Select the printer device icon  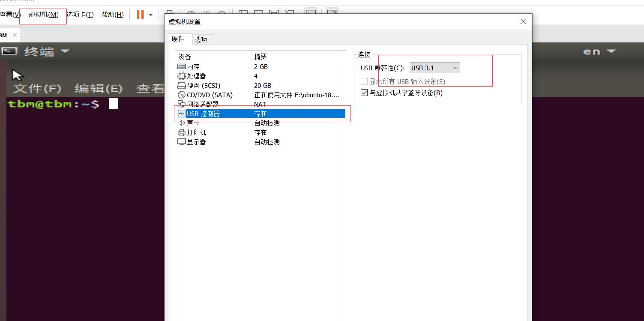pos(182,132)
